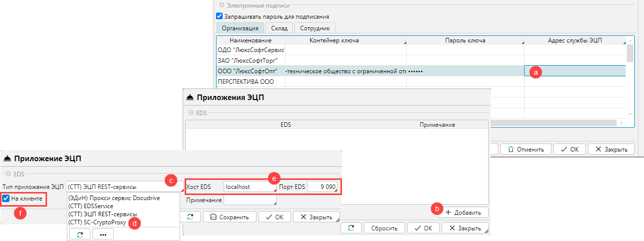This screenshot has width=644, height=241.
Task: Click refresh icon in Приложение ЭЦП dialog footer
Action: tap(190, 217)
